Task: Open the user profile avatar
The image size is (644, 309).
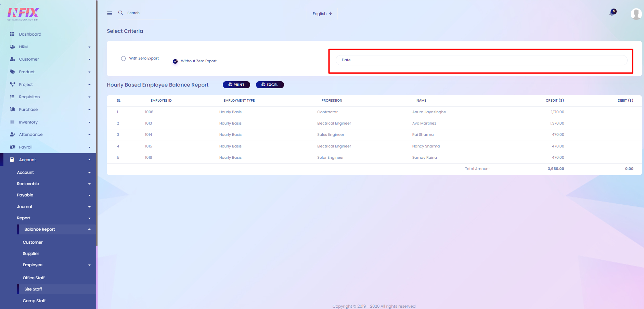Action: pos(636,14)
